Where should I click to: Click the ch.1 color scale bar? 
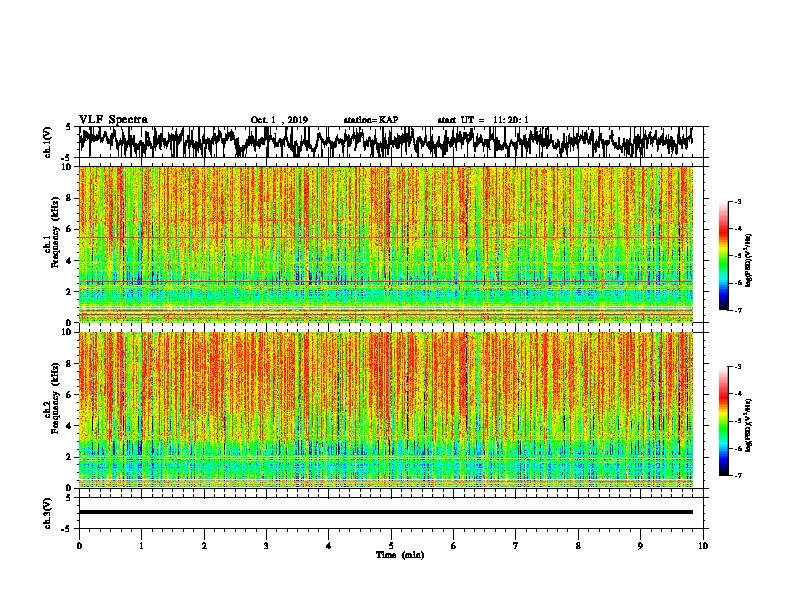coord(724,256)
